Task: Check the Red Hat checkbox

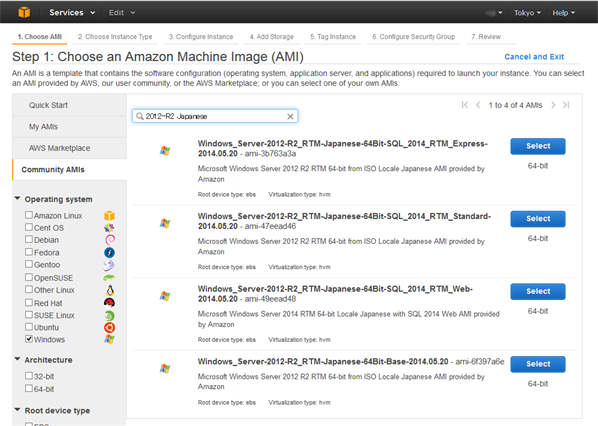Action: (29, 302)
